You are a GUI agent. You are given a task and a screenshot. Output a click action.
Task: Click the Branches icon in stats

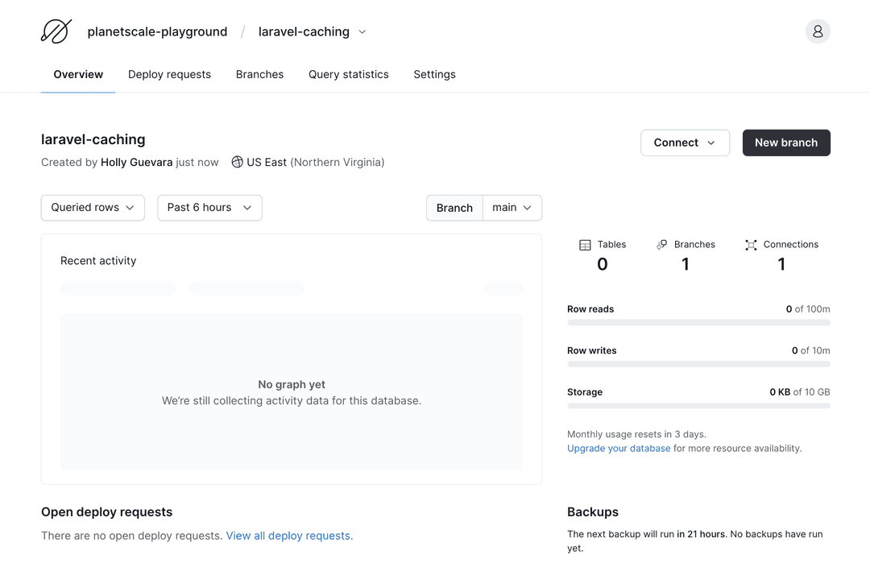point(662,245)
